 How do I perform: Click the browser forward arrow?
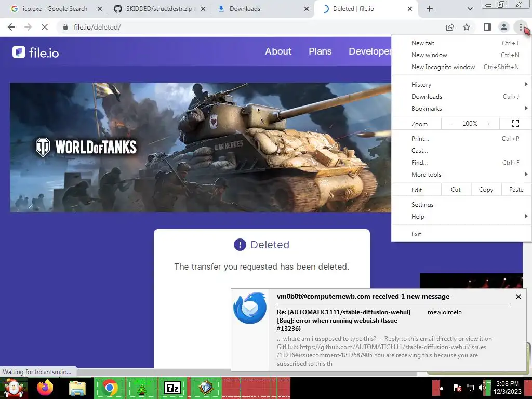tap(28, 27)
